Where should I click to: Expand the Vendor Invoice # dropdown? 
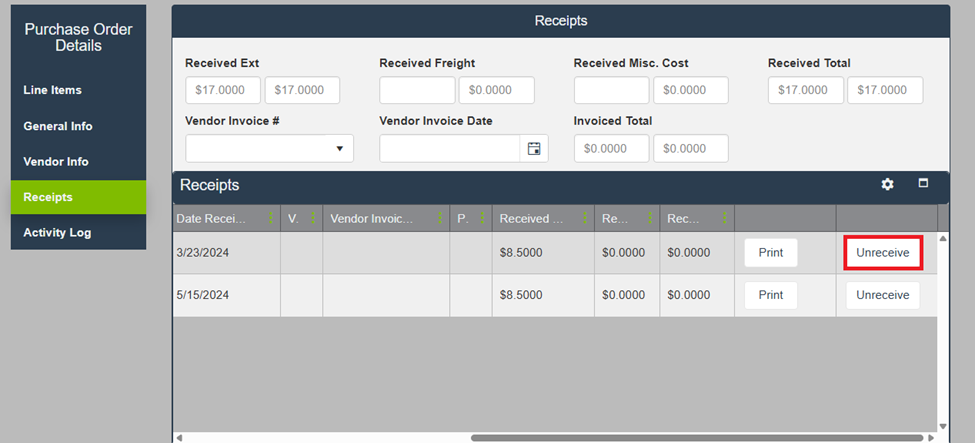coord(339,149)
